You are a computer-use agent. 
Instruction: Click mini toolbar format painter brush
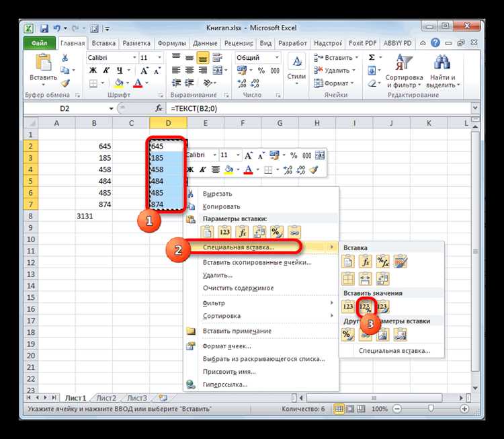[x=314, y=169]
